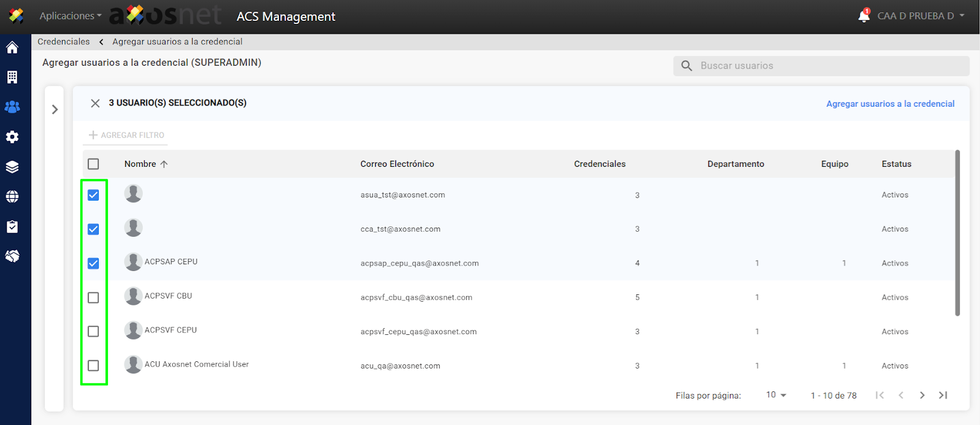Image resolution: width=980 pixels, height=425 pixels.
Task: Open the Aplicaciones dropdown menu
Action: (x=70, y=16)
